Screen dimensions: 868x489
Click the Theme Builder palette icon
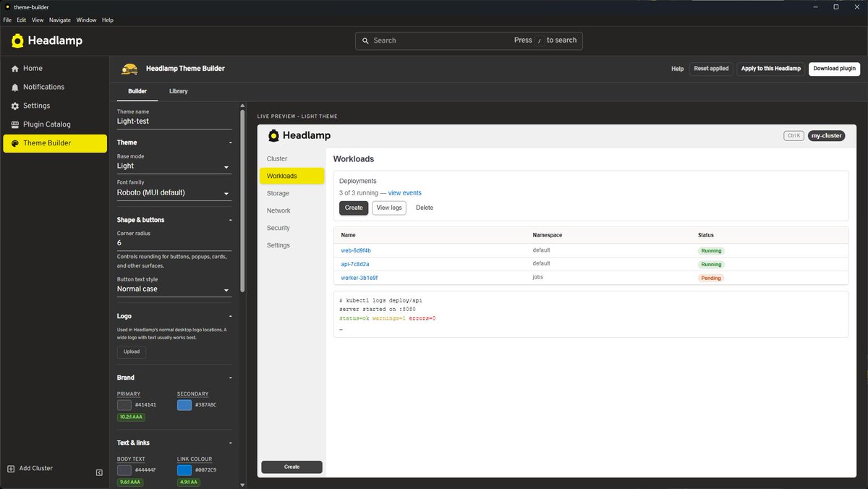(x=15, y=143)
